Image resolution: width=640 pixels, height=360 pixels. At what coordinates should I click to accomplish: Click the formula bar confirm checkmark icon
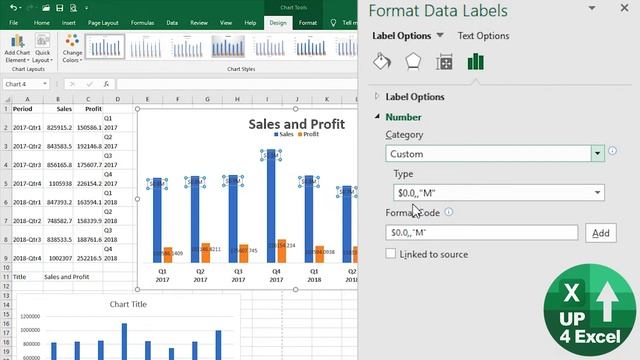pos(89,84)
